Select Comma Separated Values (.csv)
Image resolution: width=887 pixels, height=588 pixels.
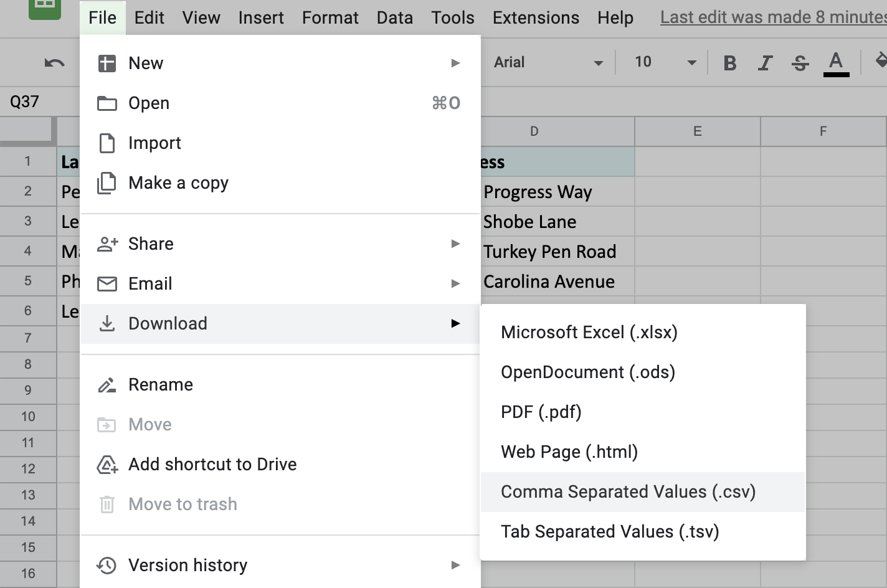628,492
